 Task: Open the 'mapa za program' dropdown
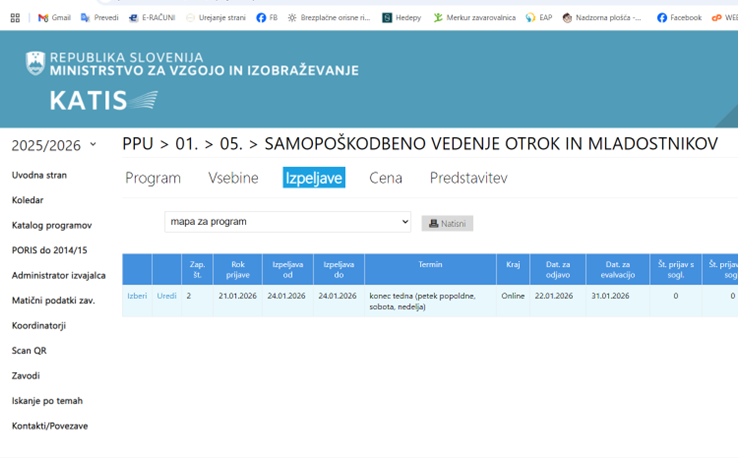pyautogui.click(x=287, y=222)
